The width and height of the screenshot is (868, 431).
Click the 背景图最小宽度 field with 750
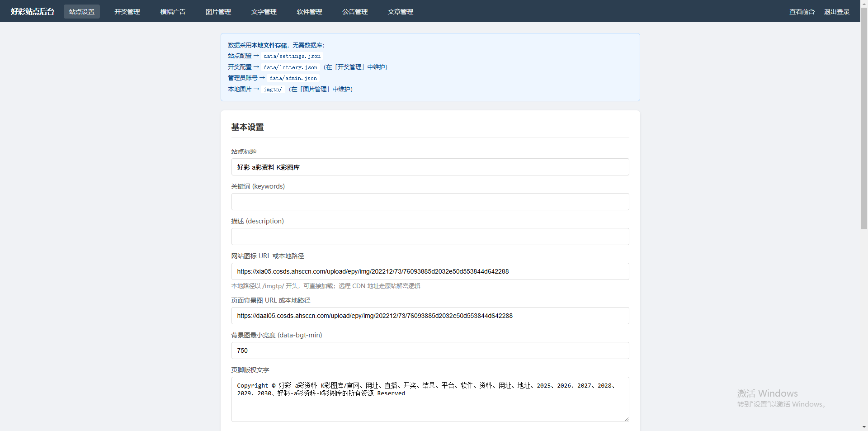click(430, 350)
